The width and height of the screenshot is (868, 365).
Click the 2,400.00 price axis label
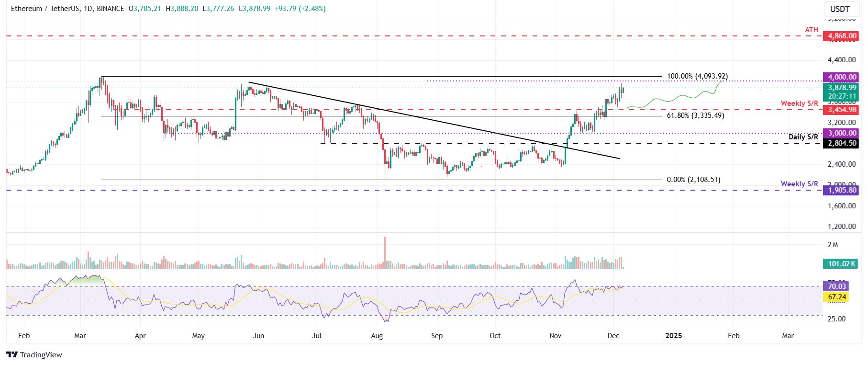tap(842, 164)
